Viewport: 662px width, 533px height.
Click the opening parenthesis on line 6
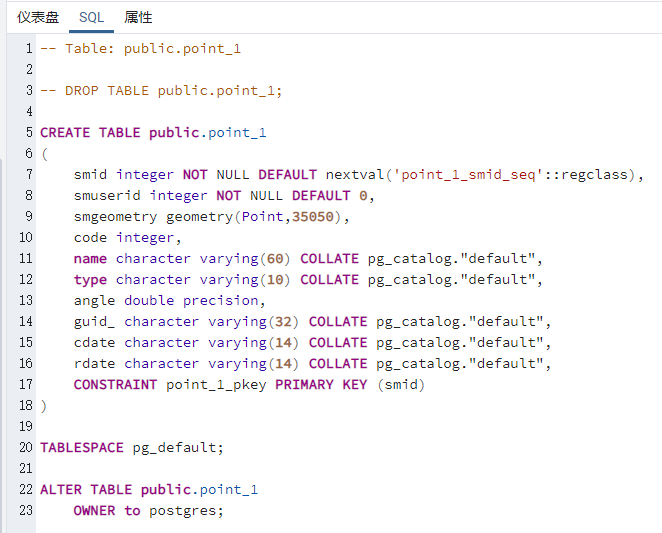click(44, 154)
